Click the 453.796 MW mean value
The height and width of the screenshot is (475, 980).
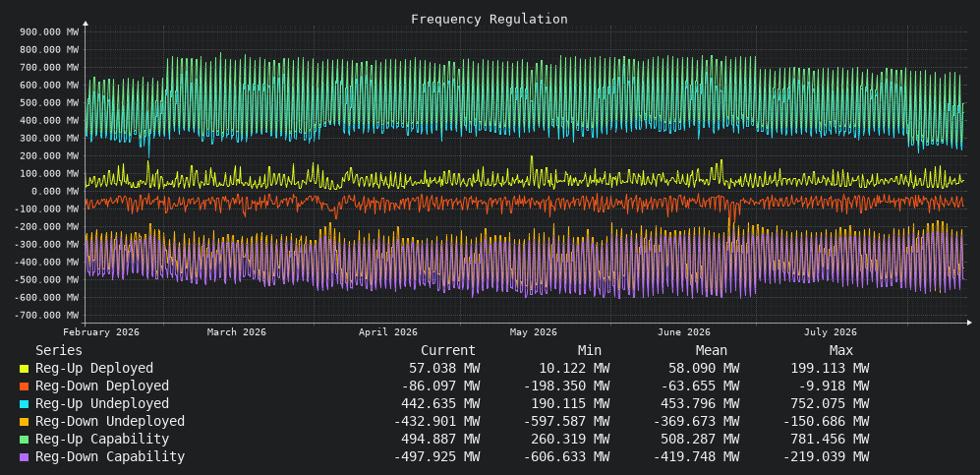[x=700, y=404]
